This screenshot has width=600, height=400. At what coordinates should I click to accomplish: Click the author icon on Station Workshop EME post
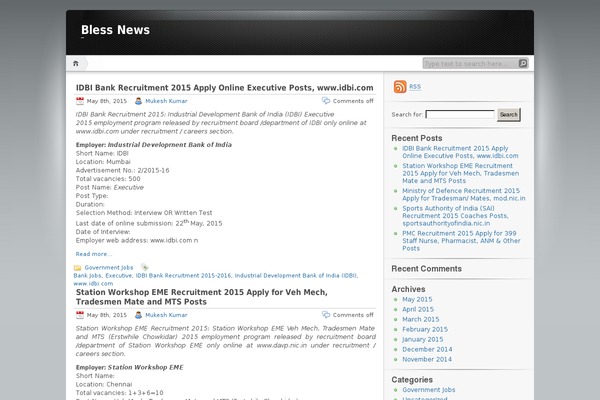coord(139,315)
